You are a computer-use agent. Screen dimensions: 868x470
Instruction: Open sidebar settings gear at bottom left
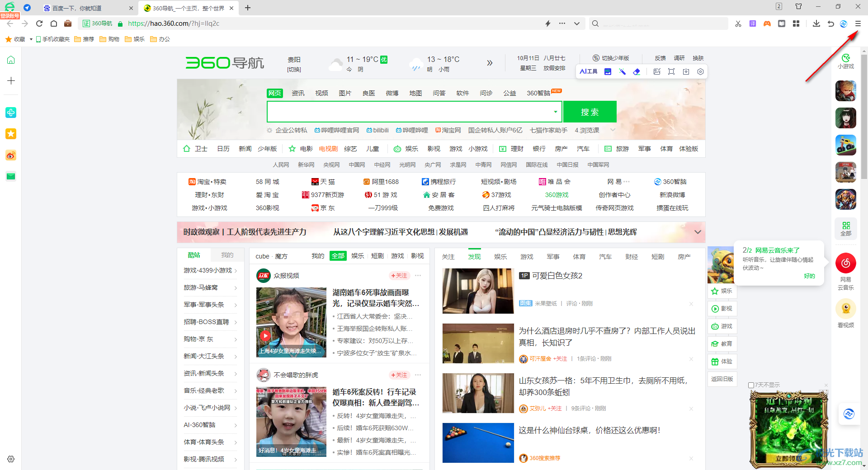(x=11, y=459)
